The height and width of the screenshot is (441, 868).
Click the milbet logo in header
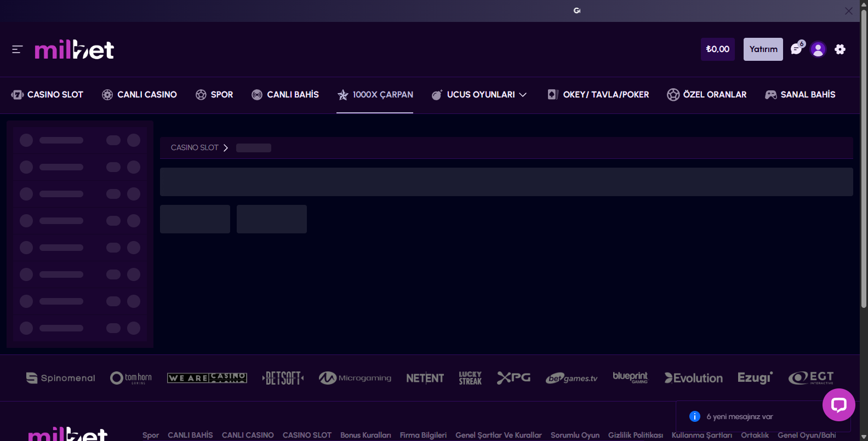tap(75, 49)
